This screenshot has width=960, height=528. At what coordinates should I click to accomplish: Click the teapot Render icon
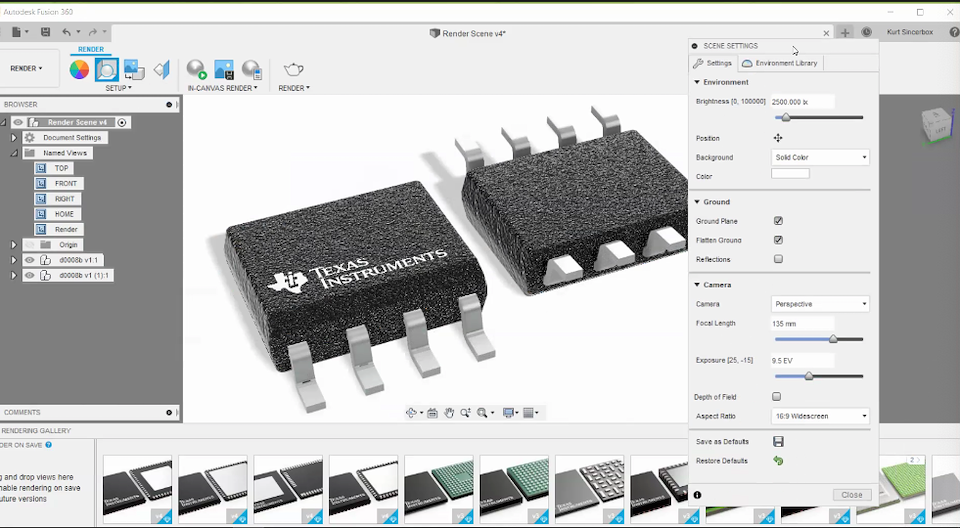pos(293,69)
